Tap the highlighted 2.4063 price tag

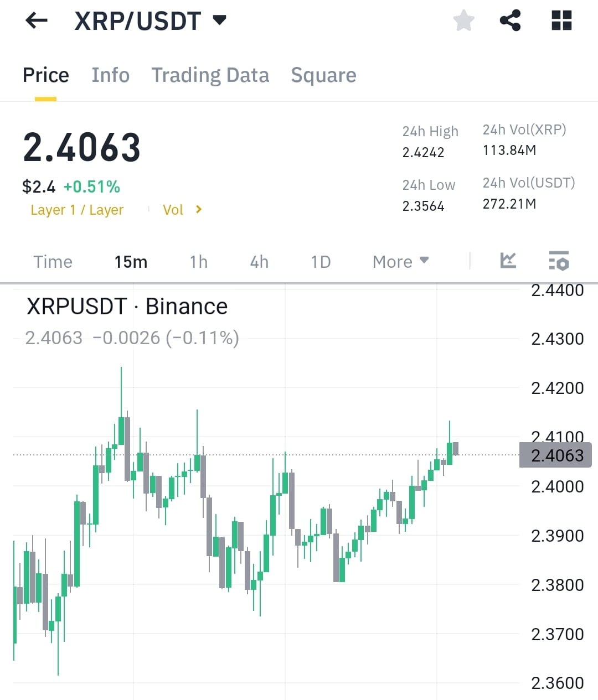pyautogui.click(x=555, y=455)
